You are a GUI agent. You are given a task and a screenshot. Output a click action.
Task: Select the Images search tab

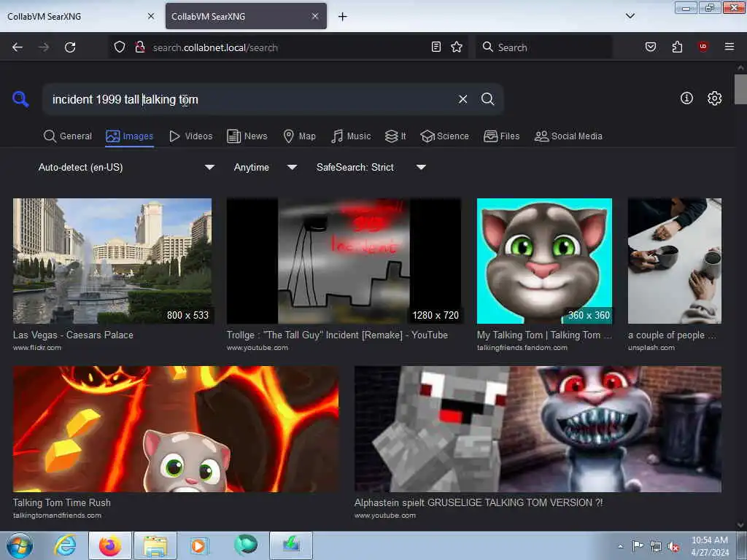pos(130,136)
